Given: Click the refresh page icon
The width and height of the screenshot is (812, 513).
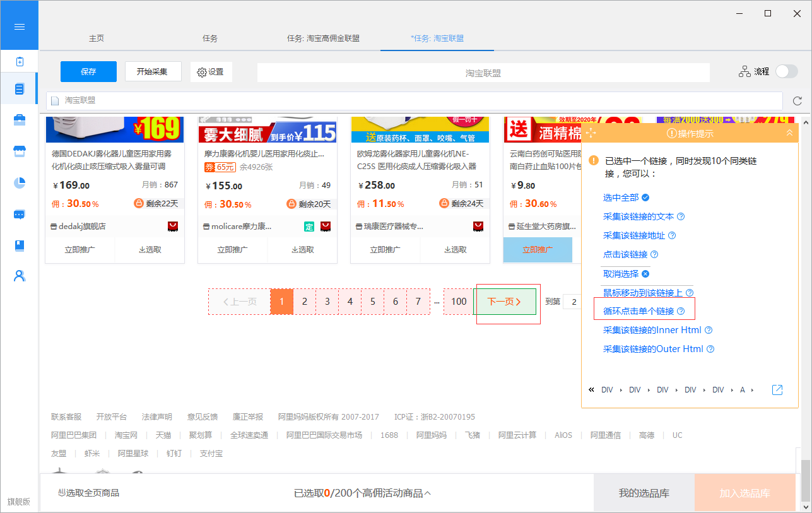Looking at the screenshot, I should [797, 101].
